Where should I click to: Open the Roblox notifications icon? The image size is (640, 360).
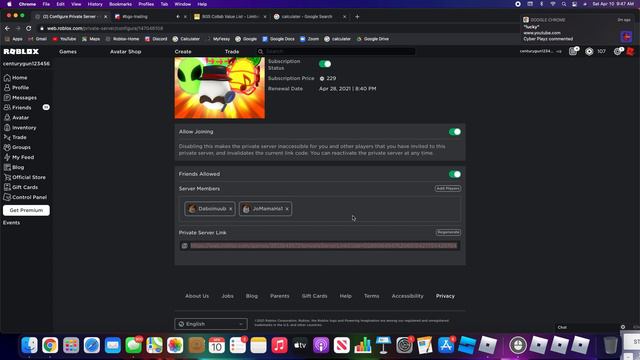(x=573, y=51)
